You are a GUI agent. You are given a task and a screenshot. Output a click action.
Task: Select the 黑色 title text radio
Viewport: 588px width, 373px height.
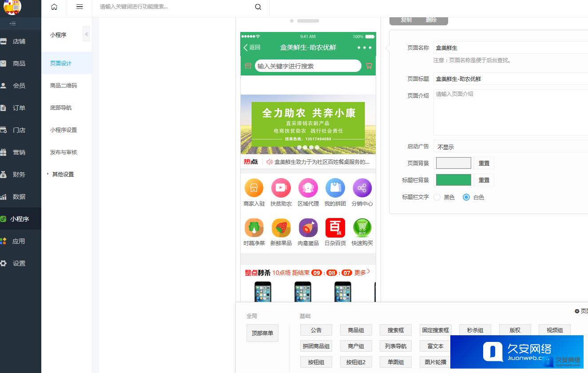click(437, 197)
